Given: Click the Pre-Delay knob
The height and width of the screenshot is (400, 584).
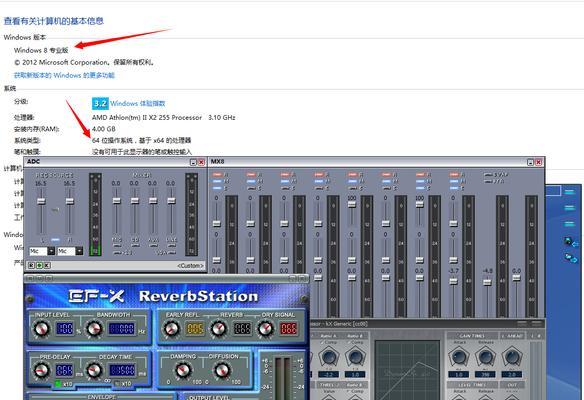Looking at the screenshot, I should [x=41, y=370].
